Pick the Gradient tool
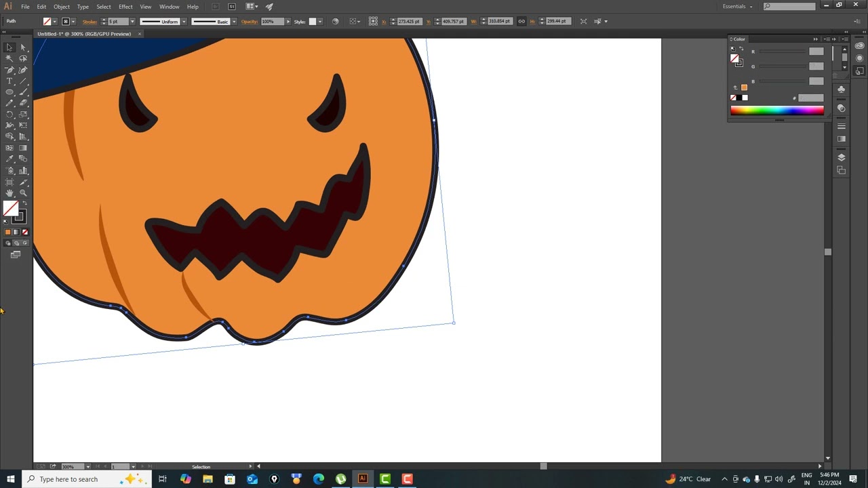Image resolution: width=868 pixels, height=488 pixels. pos(23,148)
